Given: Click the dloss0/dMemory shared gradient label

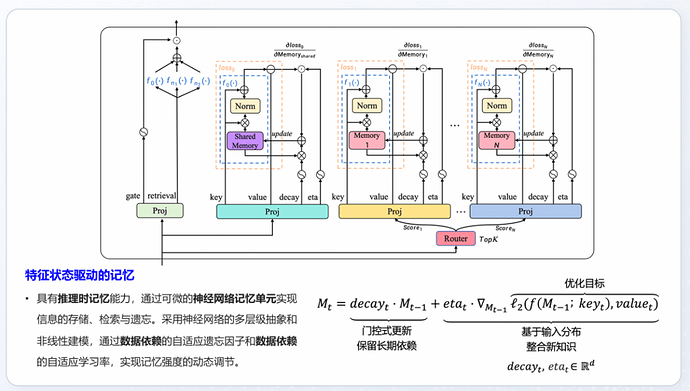Looking at the screenshot, I should click(x=294, y=50).
